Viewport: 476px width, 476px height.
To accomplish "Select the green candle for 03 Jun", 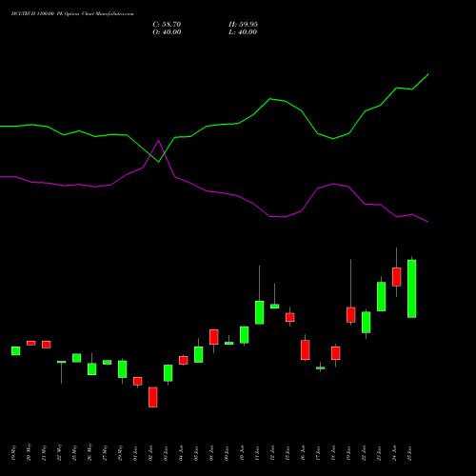I will click(x=169, y=373).
